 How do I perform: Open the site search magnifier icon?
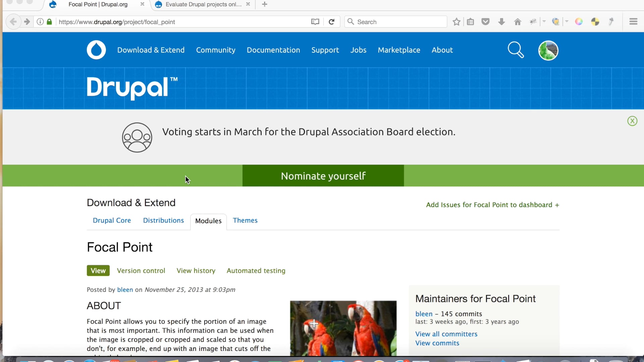click(516, 50)
